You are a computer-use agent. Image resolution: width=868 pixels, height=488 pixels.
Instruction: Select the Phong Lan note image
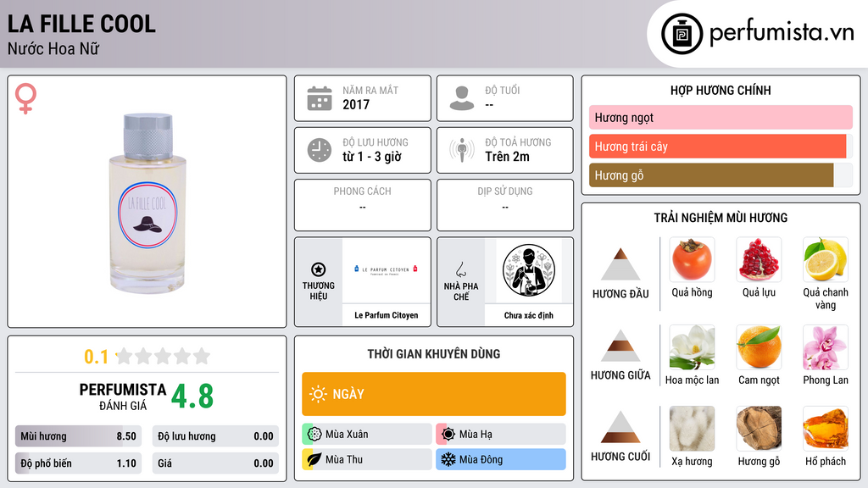coord(826,347)
